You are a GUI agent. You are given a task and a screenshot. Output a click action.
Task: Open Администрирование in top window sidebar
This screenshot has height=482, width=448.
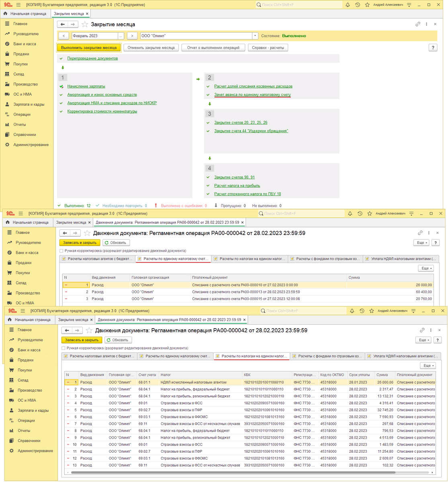click(31, 145)
